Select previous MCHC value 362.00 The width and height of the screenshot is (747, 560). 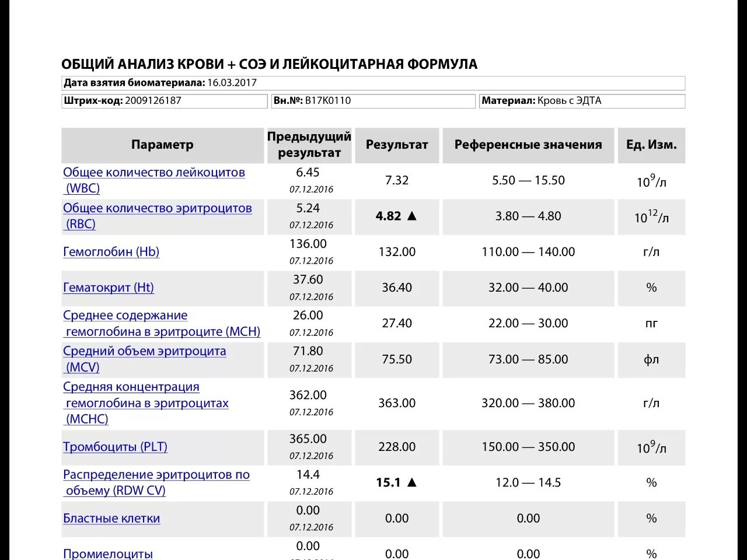click(308, 395)
